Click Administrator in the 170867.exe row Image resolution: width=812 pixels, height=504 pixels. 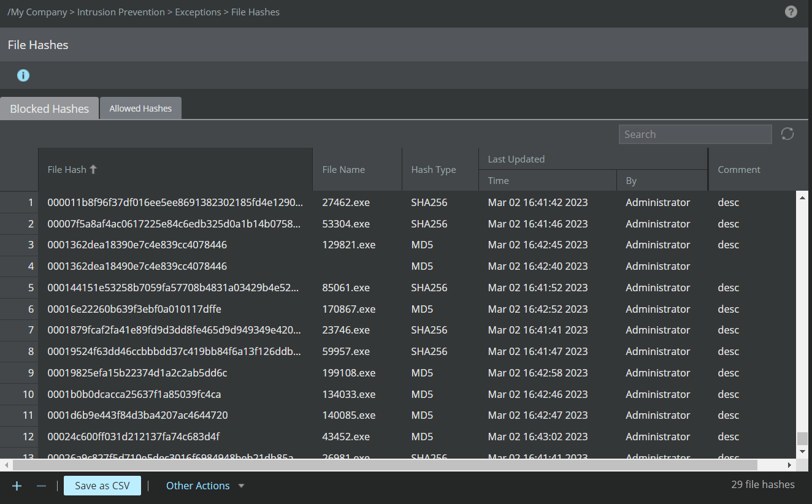coord(657,309)
